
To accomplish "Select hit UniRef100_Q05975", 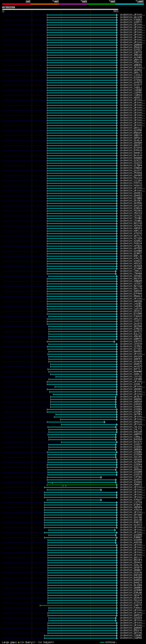I will (131, 82).
